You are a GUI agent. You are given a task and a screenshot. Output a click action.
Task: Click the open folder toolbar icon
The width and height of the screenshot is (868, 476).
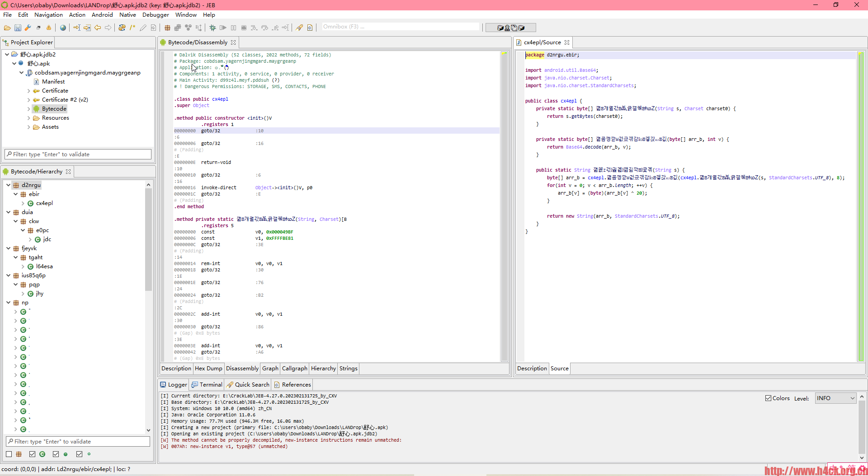[x=7, y=28]
